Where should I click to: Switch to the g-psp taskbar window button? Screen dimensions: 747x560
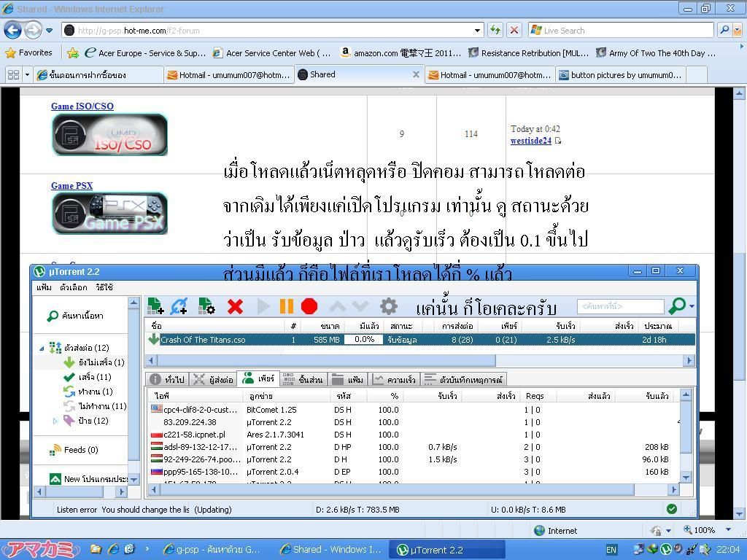coord(212,550)
